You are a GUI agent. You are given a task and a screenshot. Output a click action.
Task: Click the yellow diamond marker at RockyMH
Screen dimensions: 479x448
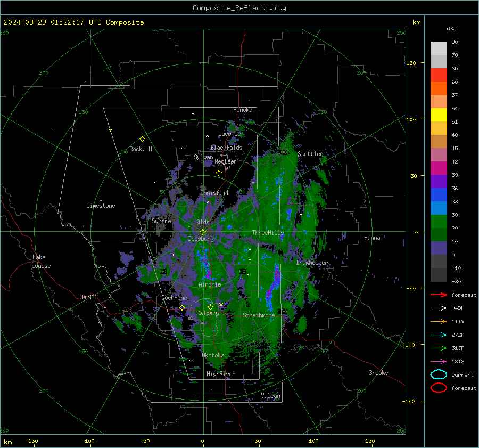click(x=142, y=139)
